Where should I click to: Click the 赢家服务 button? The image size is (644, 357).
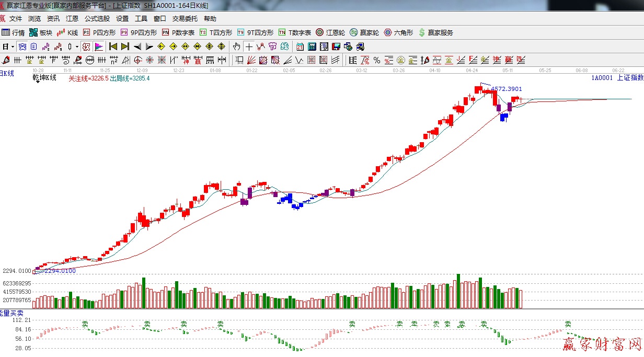point(435,32)
